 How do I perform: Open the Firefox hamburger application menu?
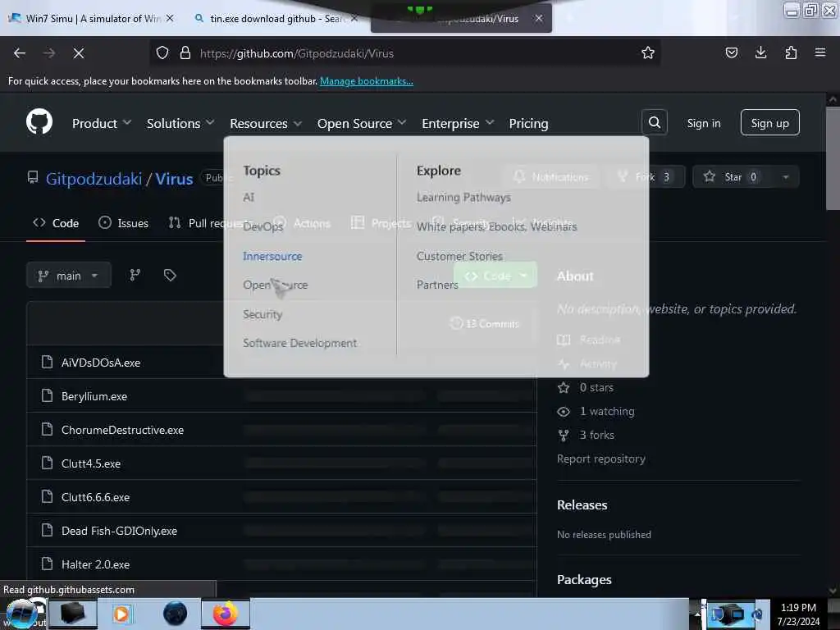pos(819,52)
